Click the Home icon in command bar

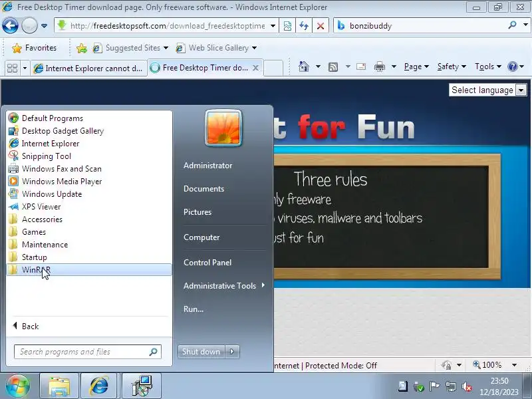(304, 66)
